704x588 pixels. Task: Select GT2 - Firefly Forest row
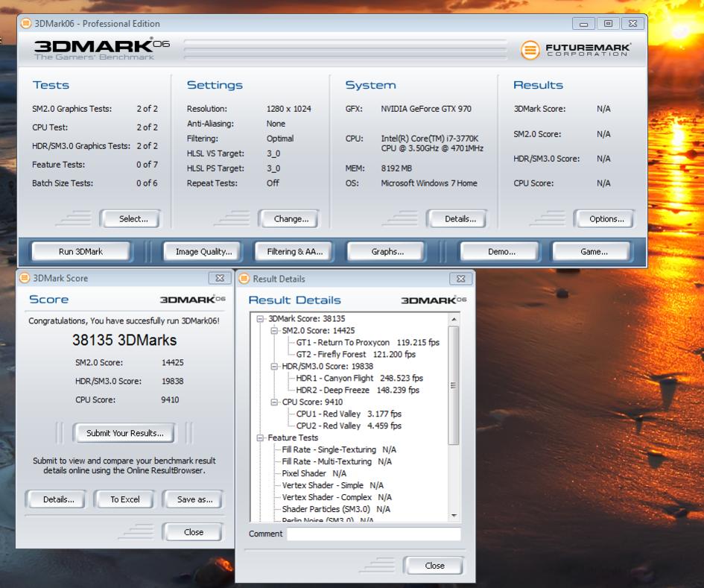(x=355, y=354)
